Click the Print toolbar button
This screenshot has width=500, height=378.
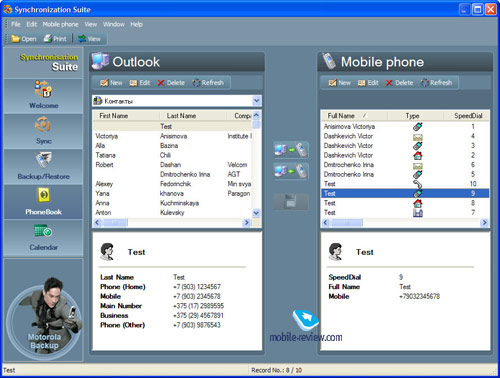[55, 39]
